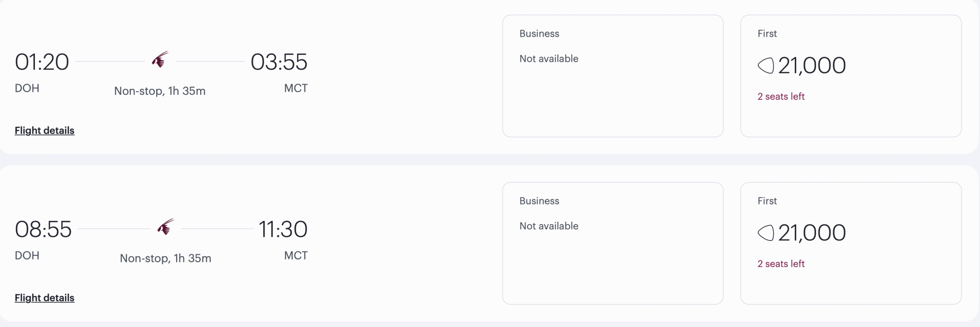980x327 pixels.
Task: Click "2 seats left" on 01:20 flight
Action: [x=781, y=96]
